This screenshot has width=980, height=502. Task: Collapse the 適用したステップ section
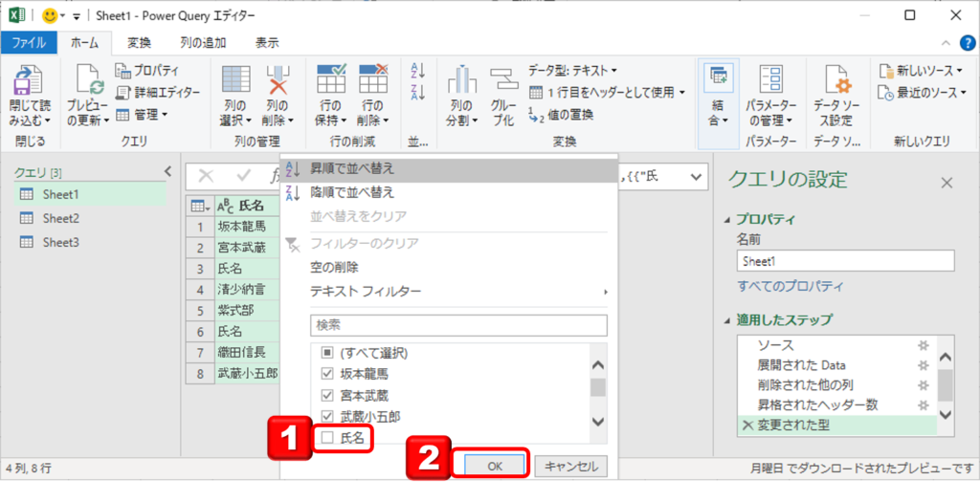coord(726,321)
